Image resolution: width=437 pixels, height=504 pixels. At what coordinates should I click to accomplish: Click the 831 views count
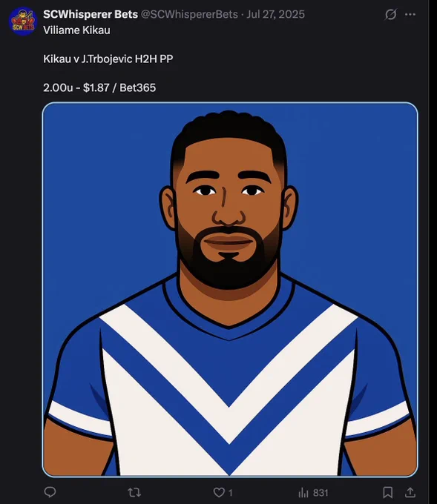point(321,493)
